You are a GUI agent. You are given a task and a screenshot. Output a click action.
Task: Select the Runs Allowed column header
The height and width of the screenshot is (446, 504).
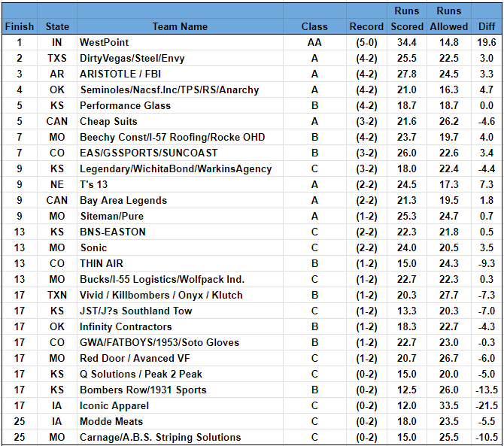pos(449,19)
